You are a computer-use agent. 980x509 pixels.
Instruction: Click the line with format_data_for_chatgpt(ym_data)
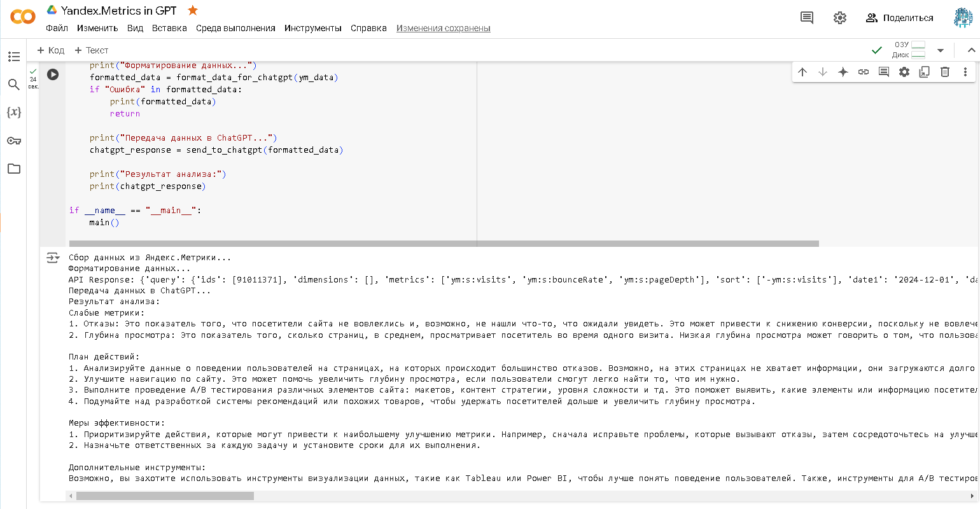click(x=214, y=78)
